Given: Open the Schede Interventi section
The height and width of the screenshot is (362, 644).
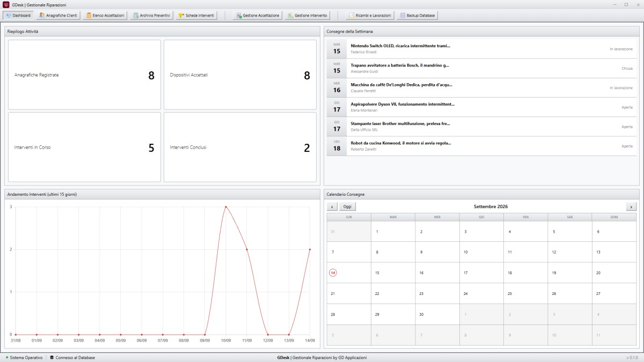Looking at the screenshot, I should click(x=196, y=16).
